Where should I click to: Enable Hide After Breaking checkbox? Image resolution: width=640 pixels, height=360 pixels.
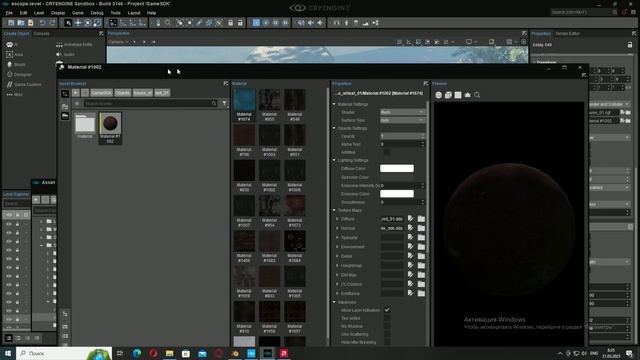tap(387, 342)
